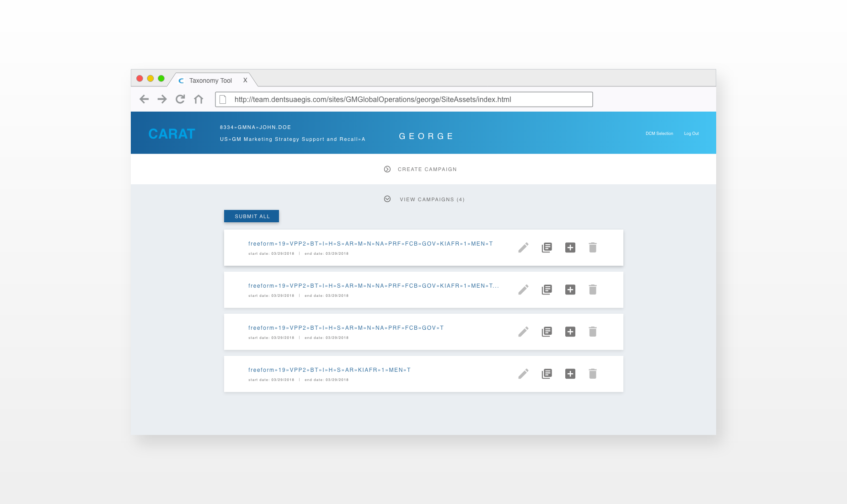Copy icon for campaign ending FCB»GOV»T
847x504 pixels.
point(547,332)
